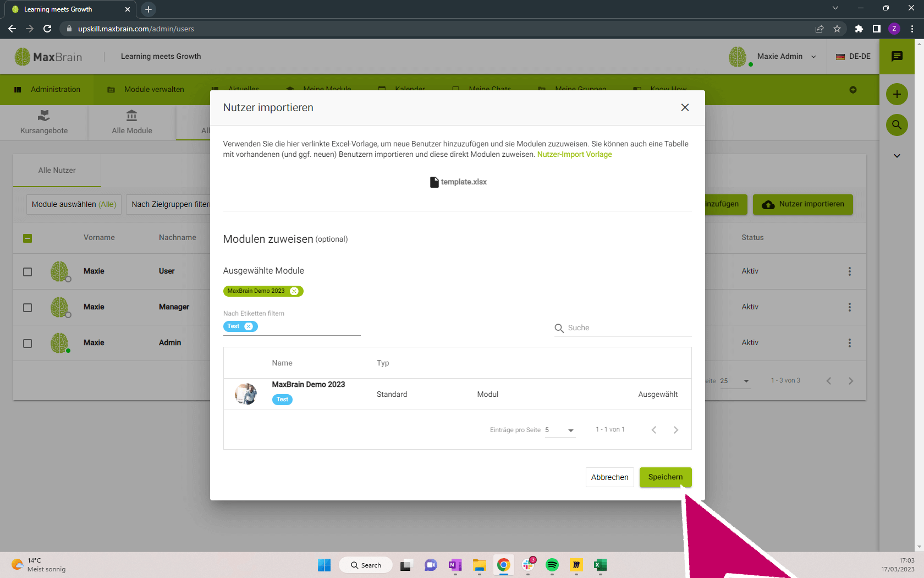Image resolution: width=924 pixels, height=578 pixels.
Task: Click the template.xlsx file icon
Action: [x=435, y=182]
